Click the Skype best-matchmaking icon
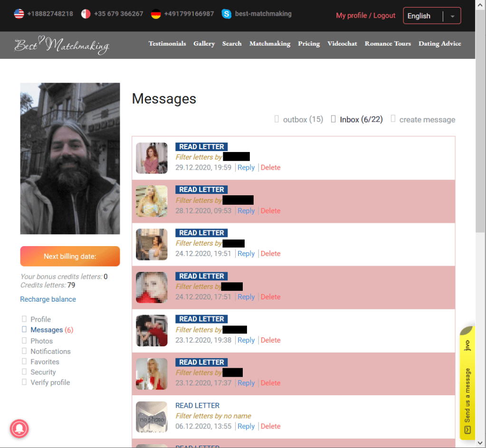 pyautogui.click(x=227, y=14)
